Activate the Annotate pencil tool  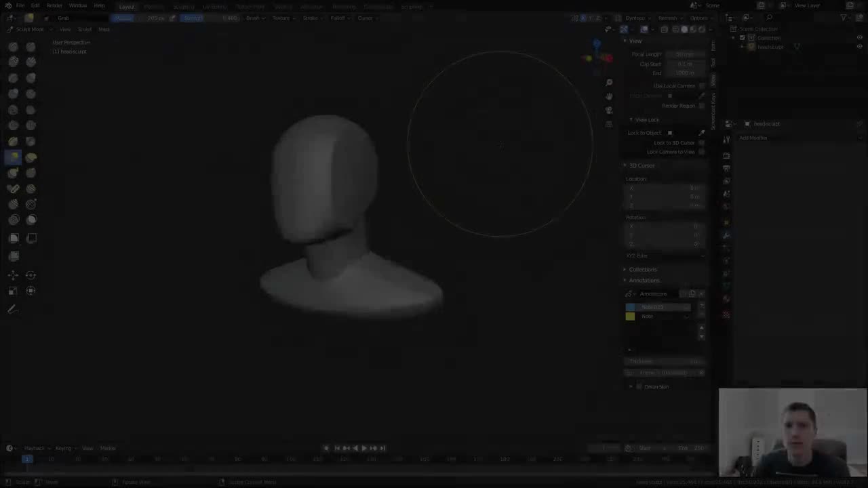point(12,309)
